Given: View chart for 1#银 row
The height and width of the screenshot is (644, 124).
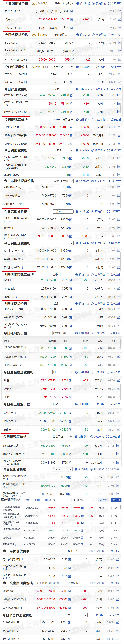Looking at the screenshot, I should pos(118,380).
